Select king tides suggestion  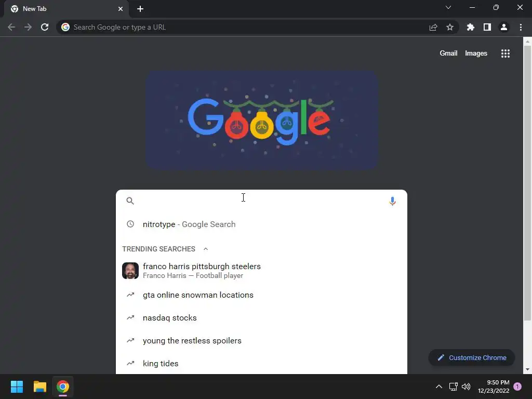[261, 363]
